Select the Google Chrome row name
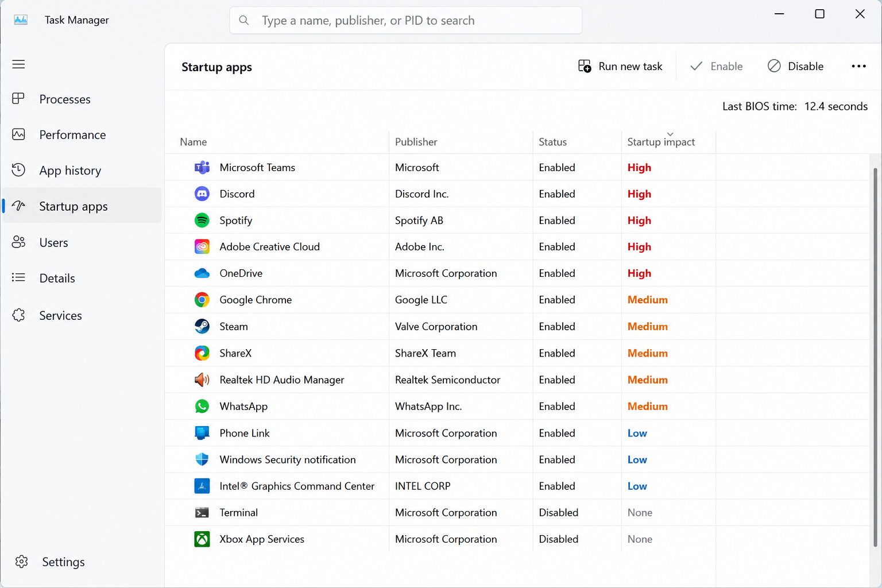 point(256,300)
